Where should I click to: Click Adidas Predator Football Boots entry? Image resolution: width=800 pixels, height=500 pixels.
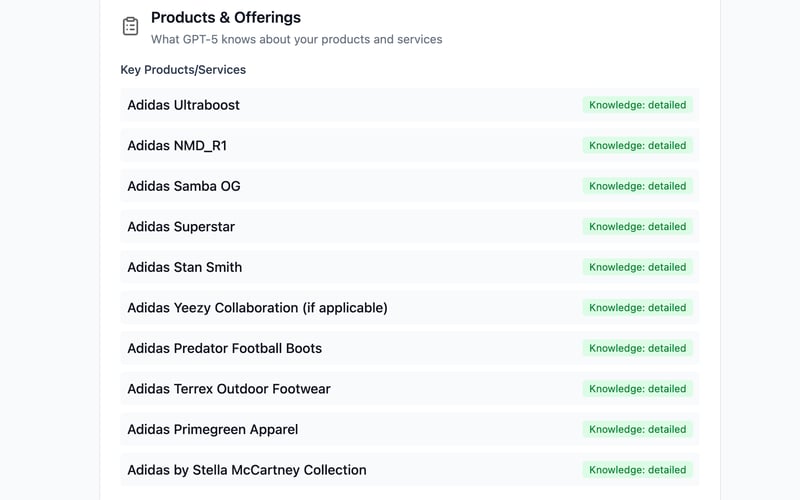click(x=225, y=348)
